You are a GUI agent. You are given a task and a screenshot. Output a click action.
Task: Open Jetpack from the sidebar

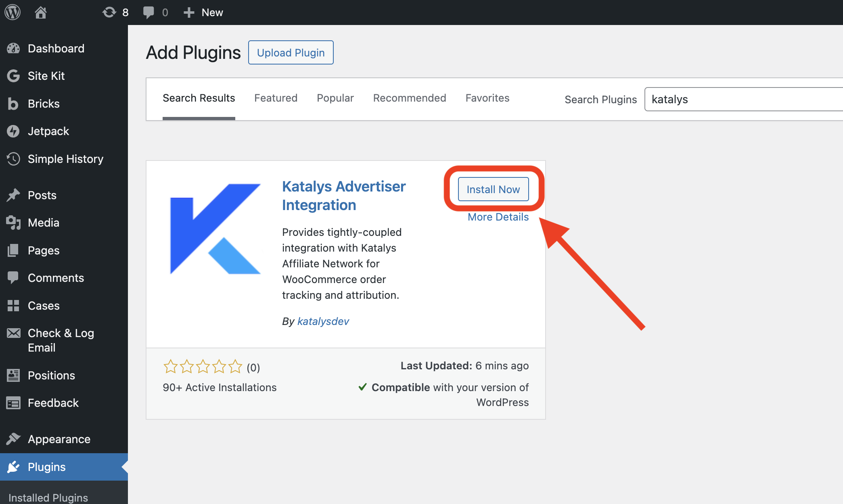[48, 131]
